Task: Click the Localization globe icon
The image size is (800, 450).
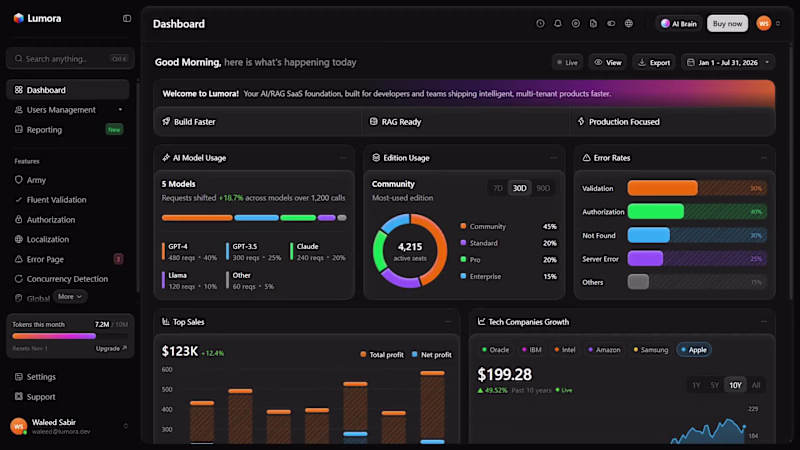Action: pyautogui.click(x=19, y=239)
